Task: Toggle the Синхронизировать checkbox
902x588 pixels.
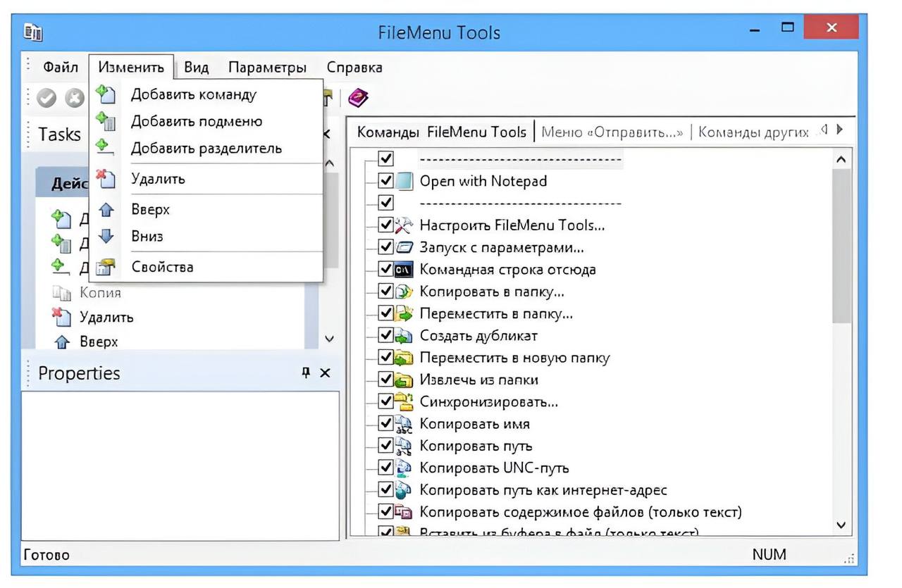Action: tap(385, 401)
